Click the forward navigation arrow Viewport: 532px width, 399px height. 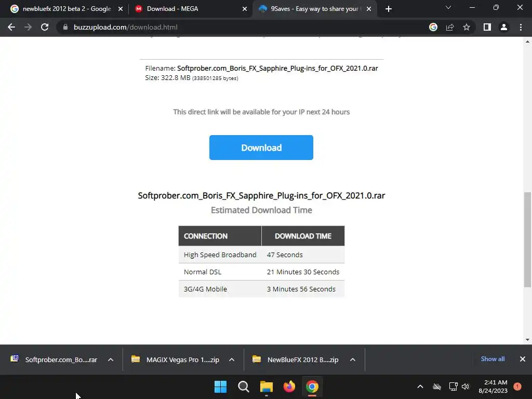coord(28,27)
